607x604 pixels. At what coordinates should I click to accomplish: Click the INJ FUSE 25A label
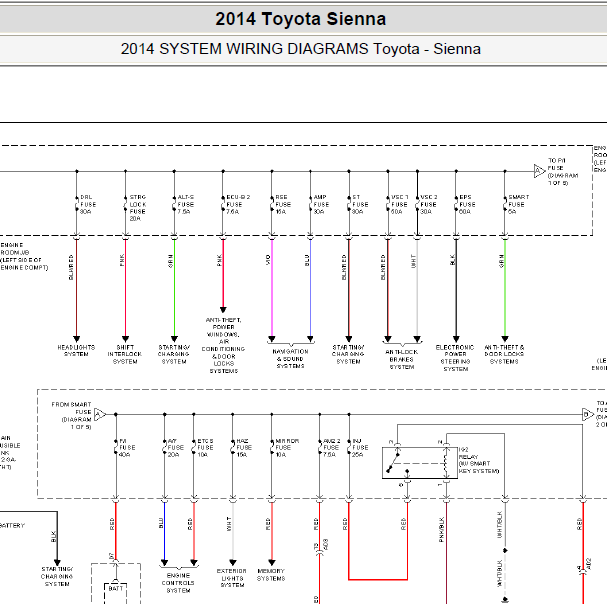(x=360, y=448)
